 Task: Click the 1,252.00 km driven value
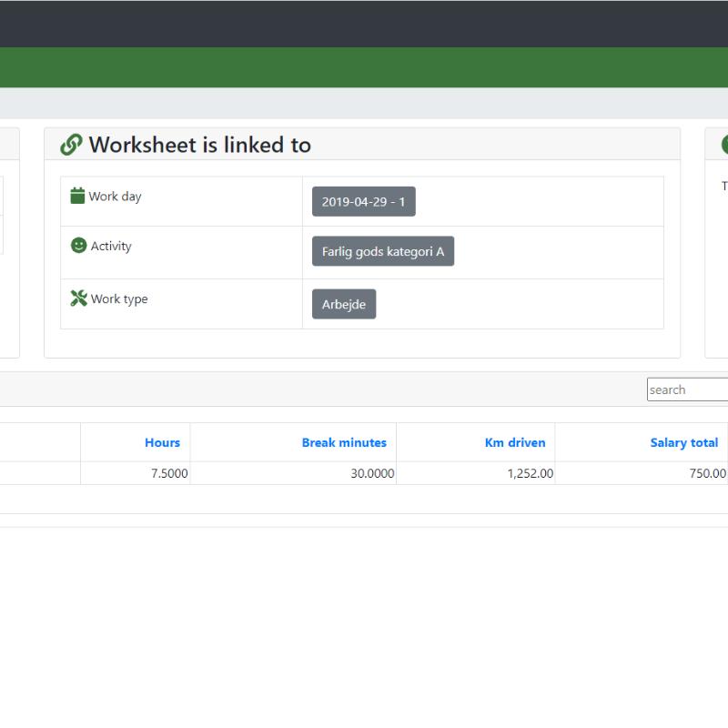coord(530,473)
